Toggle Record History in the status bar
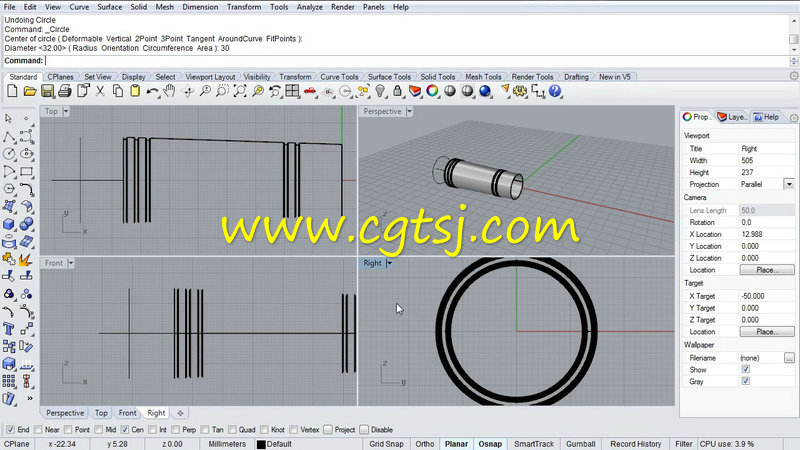This screenshot has width=800, height=450. pyautogui.click(x=636, y=444)
